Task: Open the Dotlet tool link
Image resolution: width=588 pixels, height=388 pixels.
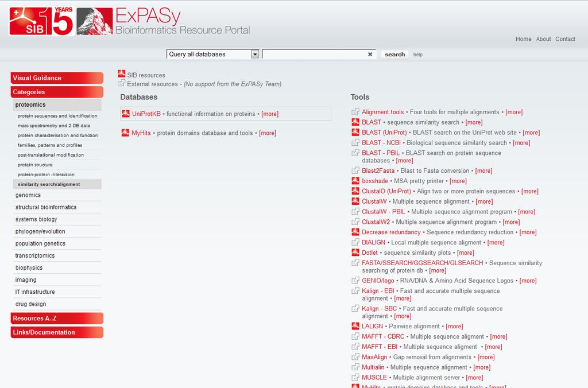Action: pos(370,253)
